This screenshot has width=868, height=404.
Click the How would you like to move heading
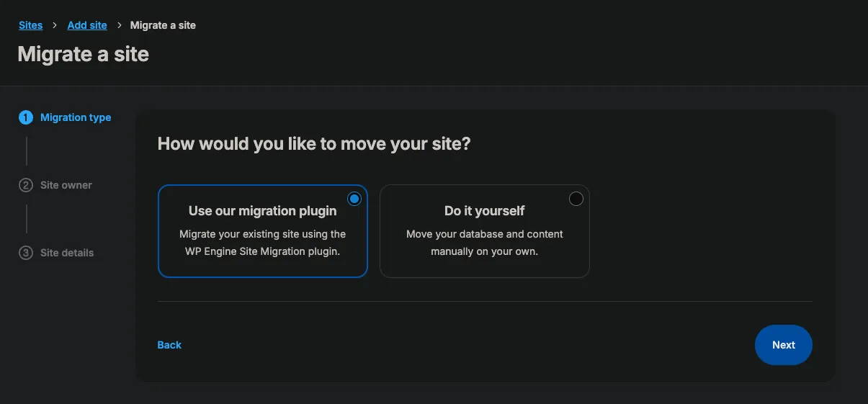pos(313,144)
